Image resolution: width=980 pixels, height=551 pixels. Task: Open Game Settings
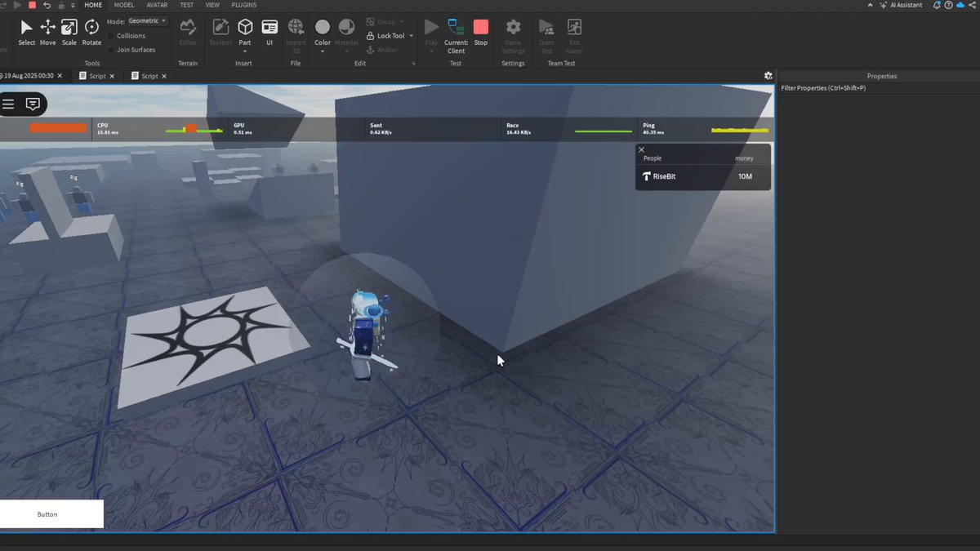click(513, 36)
